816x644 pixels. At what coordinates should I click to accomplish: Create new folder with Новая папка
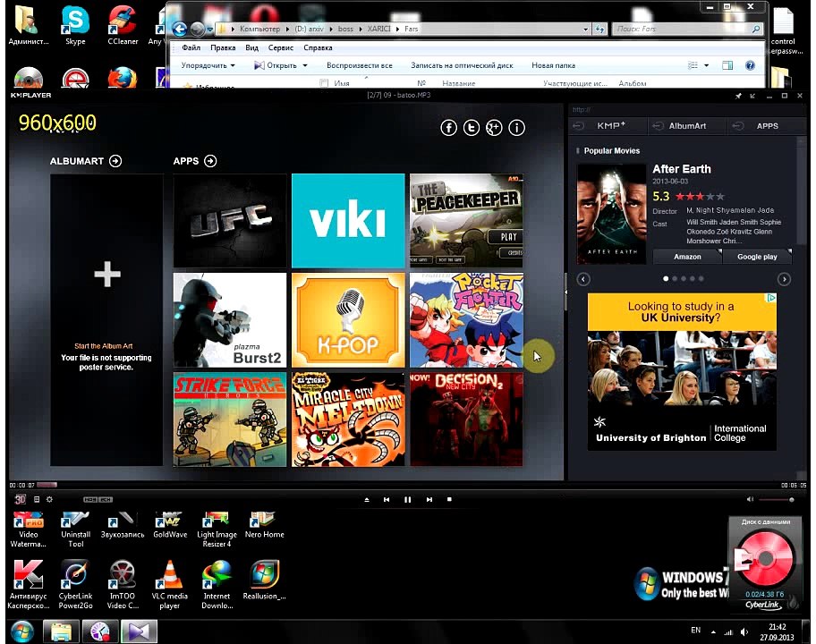[x=553, y=65]
